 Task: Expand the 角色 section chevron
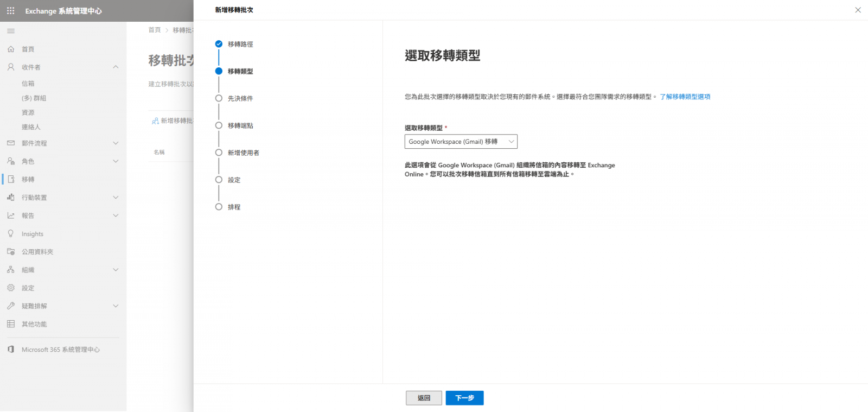tap(116, 161)
